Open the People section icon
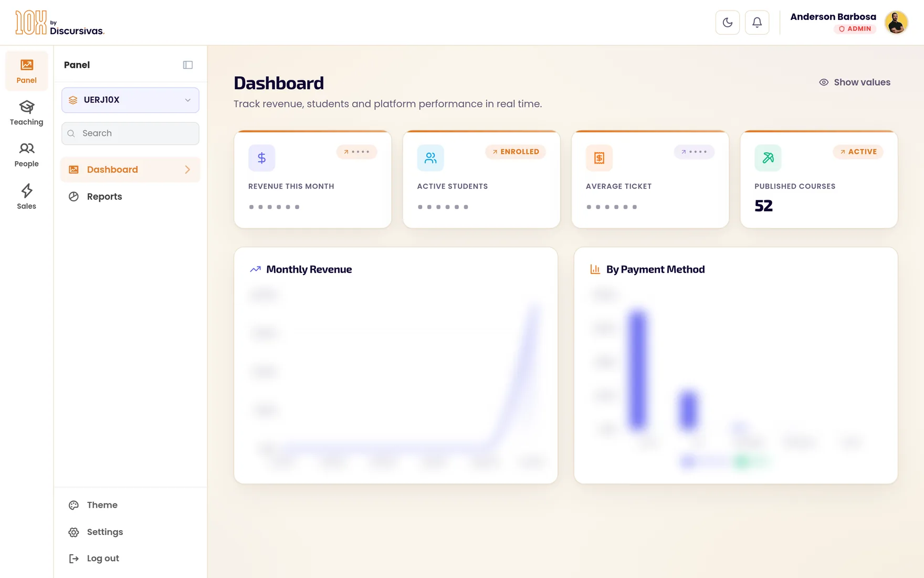Image resolution: width=924 pixels, height=578 pixels. click(x=27, y=149)
